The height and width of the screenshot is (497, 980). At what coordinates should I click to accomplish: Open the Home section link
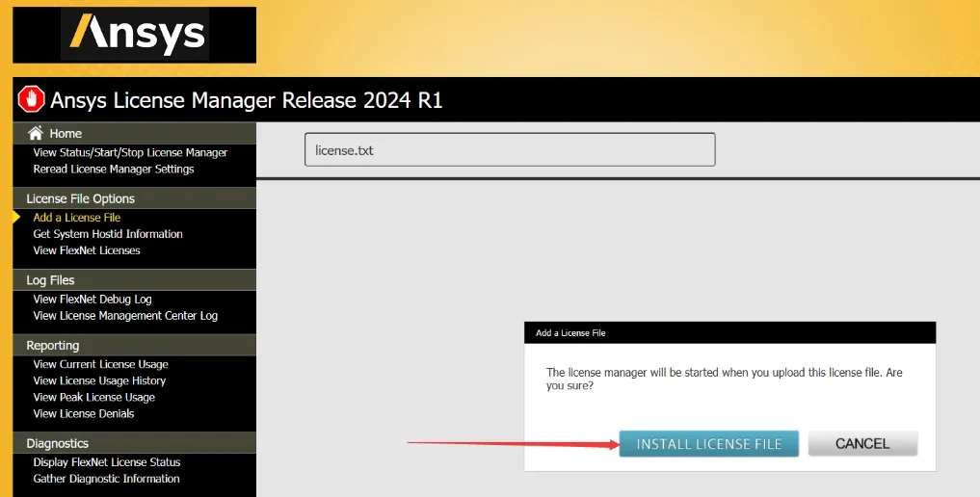click(x=66, y=134)
